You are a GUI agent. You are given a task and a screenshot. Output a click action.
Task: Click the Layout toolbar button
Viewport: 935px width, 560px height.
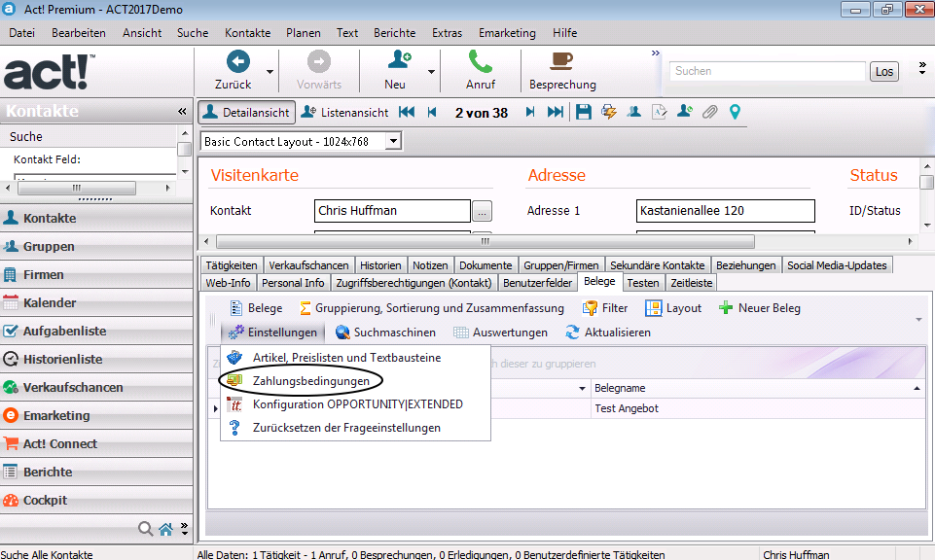(673, 308)
